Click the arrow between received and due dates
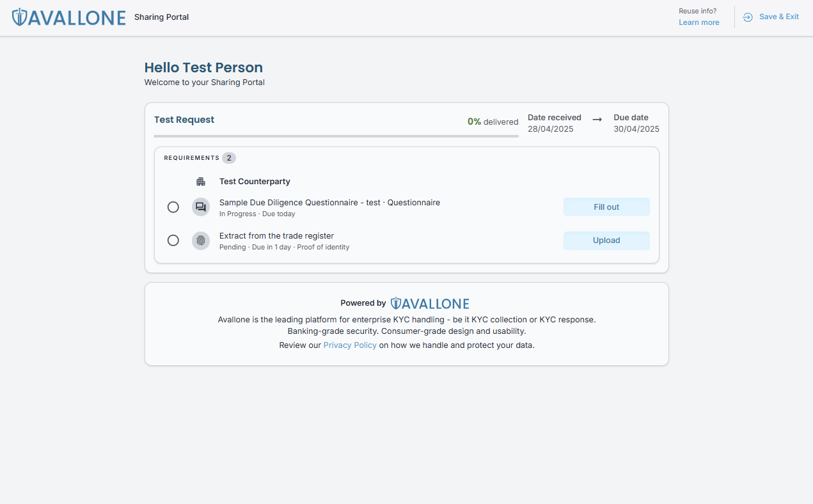Screen dimensions: 813x504 597,120
